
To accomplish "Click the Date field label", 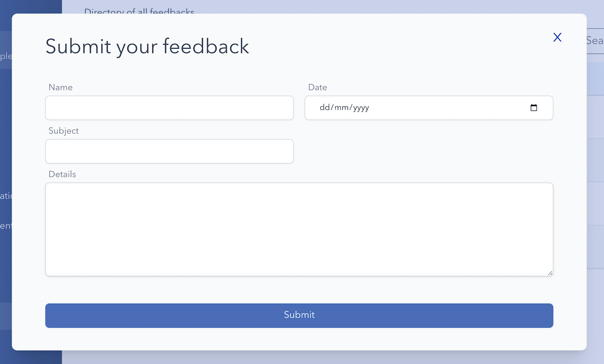I will [x=318, y=87].
